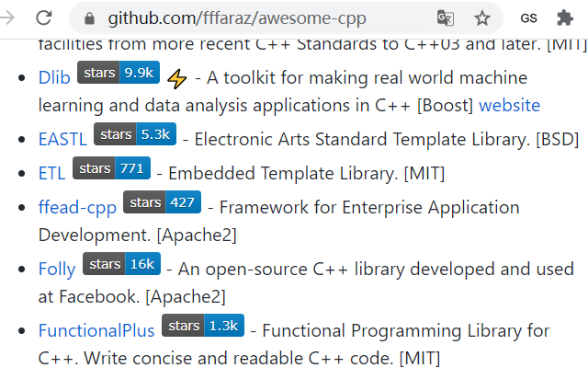Open the Dlib repository link

(x=54, y=77)
